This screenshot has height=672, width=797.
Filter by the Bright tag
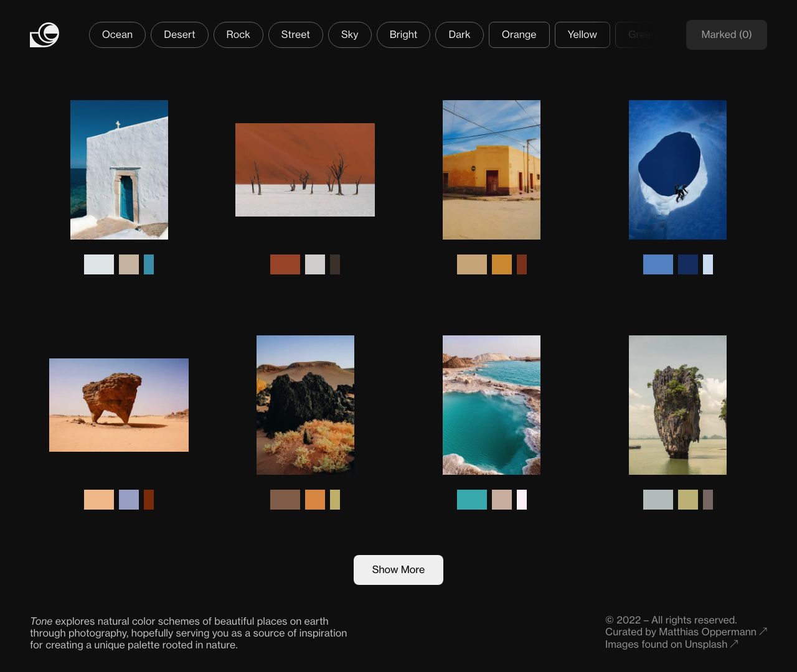(403, 35)
